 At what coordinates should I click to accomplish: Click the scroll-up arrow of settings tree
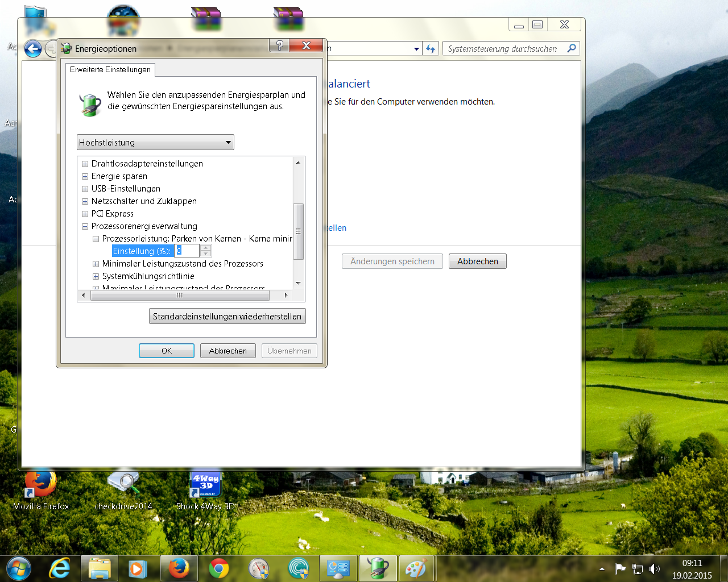[x=298, y=163]
